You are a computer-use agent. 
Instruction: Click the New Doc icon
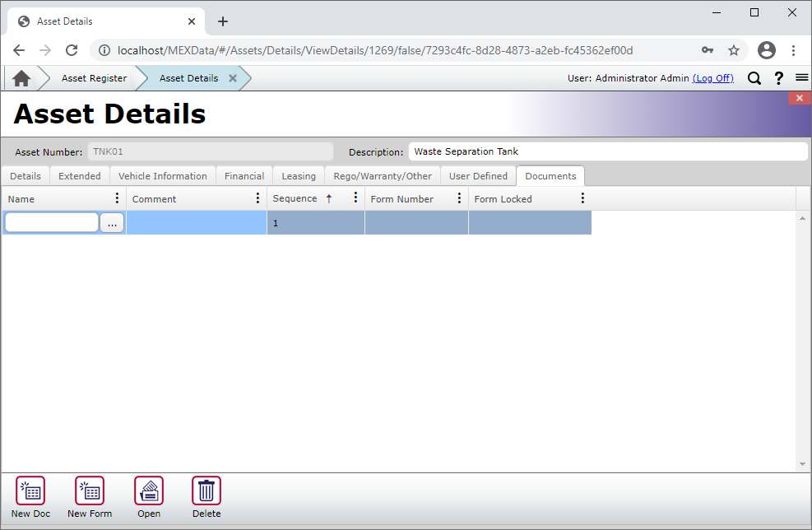click(x=30, y=491)
